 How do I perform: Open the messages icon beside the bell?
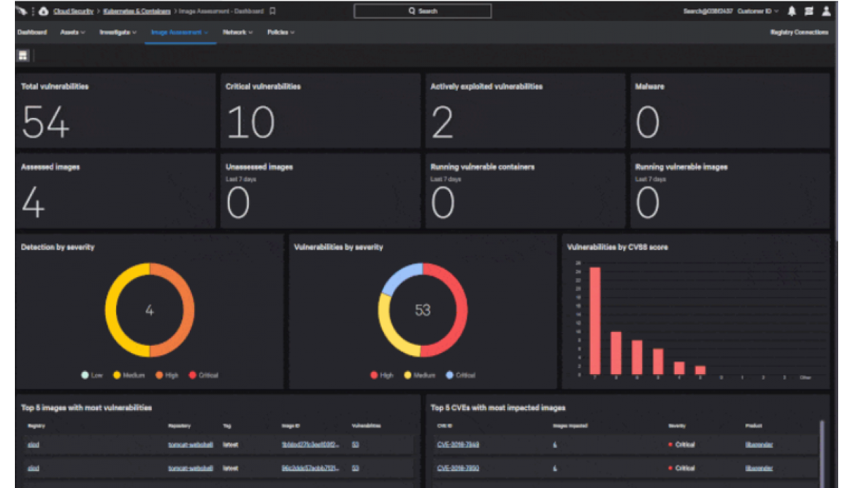808,11
